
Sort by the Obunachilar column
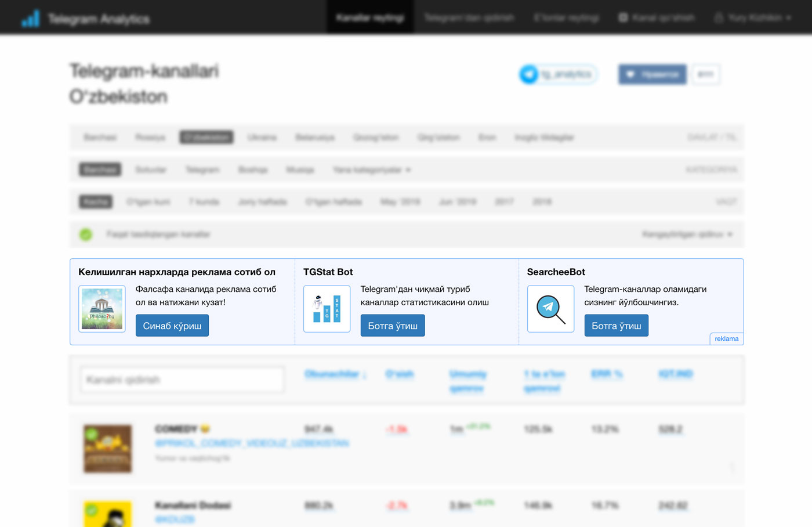click(335, 374)
